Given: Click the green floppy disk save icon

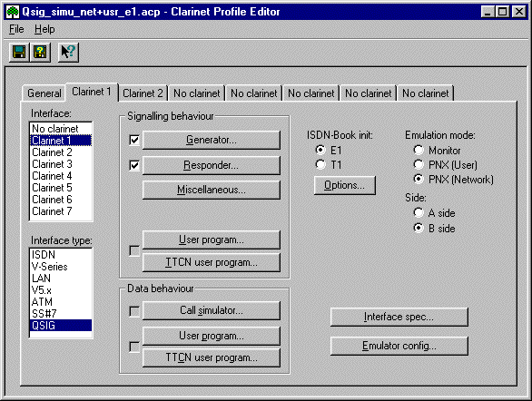Looking at the screenshot, I should pyautogui.click(x=19, y=53).
